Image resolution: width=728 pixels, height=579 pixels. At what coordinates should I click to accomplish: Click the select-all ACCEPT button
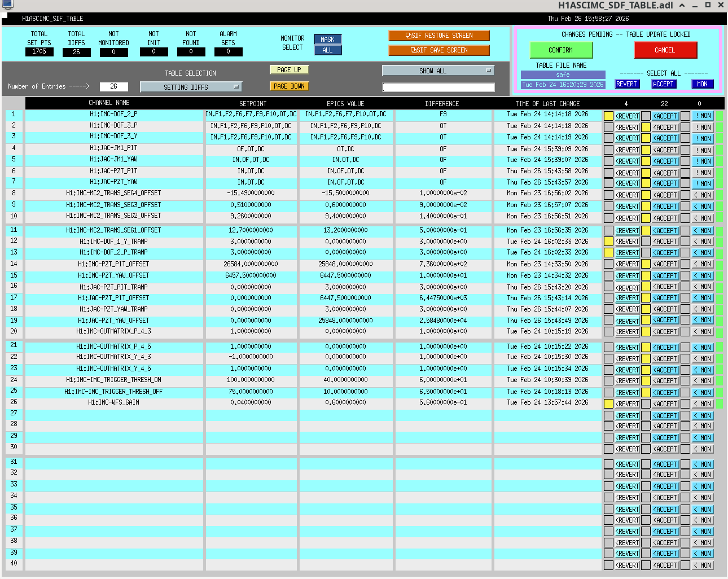pos(663,84)
